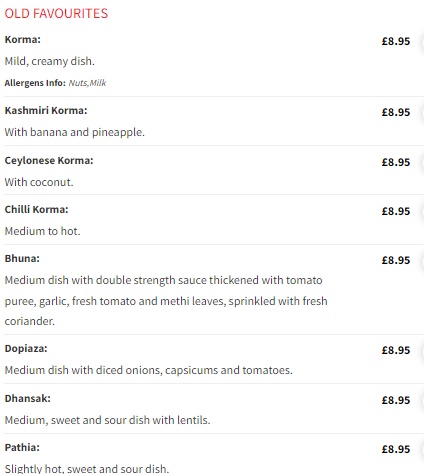Click the Ceylonese Korma £8.95 price
The height and width of the screenshot is (474, 424).
pyautogui.click(x=396, y=162)
